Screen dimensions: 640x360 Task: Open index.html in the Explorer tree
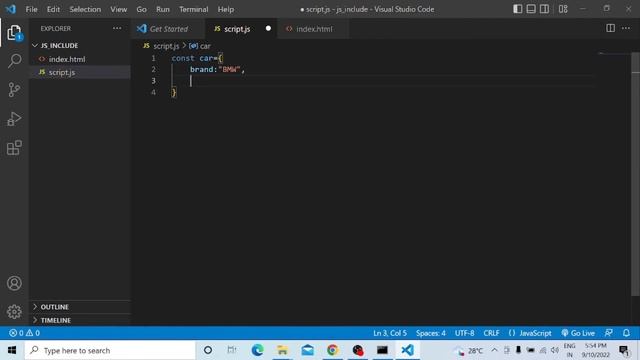click(x=80, y=59)
